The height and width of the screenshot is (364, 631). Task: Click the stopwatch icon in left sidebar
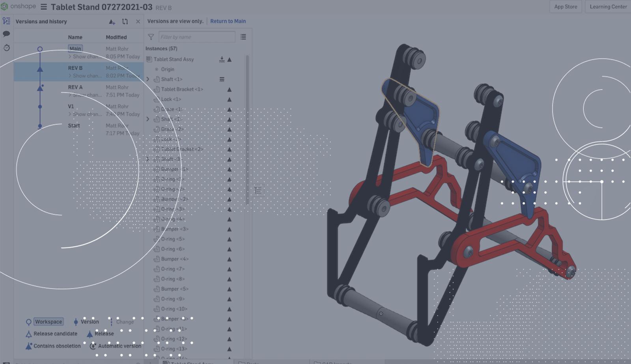pos(6,48)
